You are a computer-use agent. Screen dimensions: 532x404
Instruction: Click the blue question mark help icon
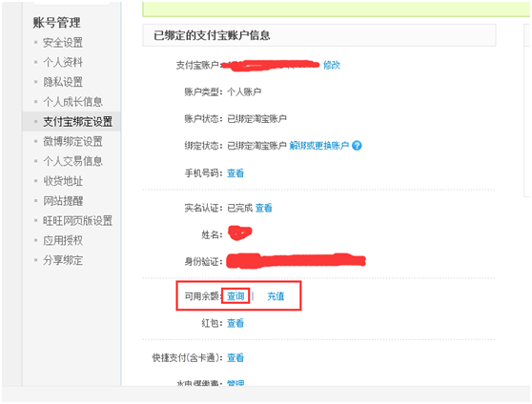click(357, 146)
